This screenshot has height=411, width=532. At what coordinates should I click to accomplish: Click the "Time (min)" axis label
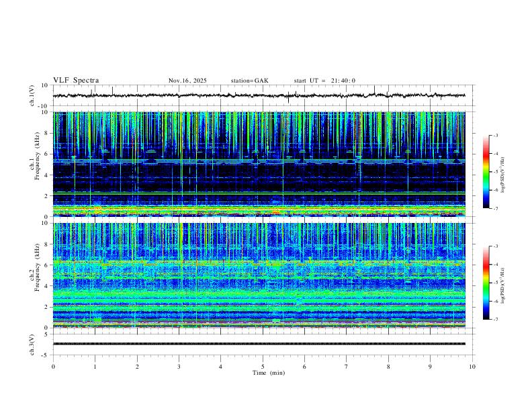(x=269, y=373)
